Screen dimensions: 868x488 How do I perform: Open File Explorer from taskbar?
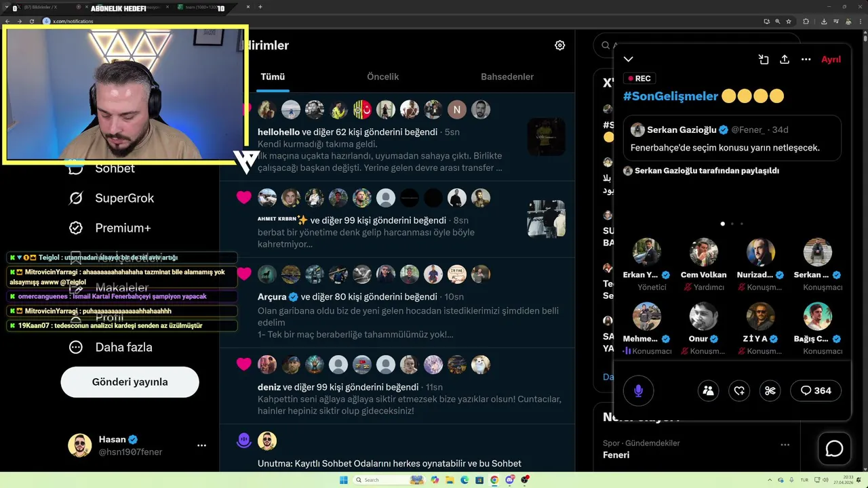[450, 480]
